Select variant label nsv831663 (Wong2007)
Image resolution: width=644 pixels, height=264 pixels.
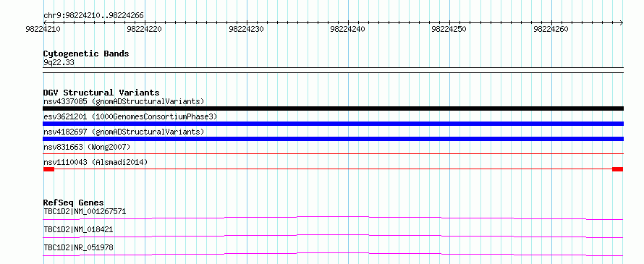click(87, 147)
